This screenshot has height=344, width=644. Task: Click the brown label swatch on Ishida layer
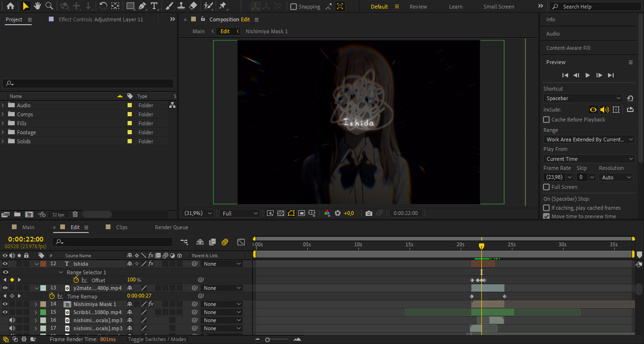pyautogui.click(x=43, y=264)
